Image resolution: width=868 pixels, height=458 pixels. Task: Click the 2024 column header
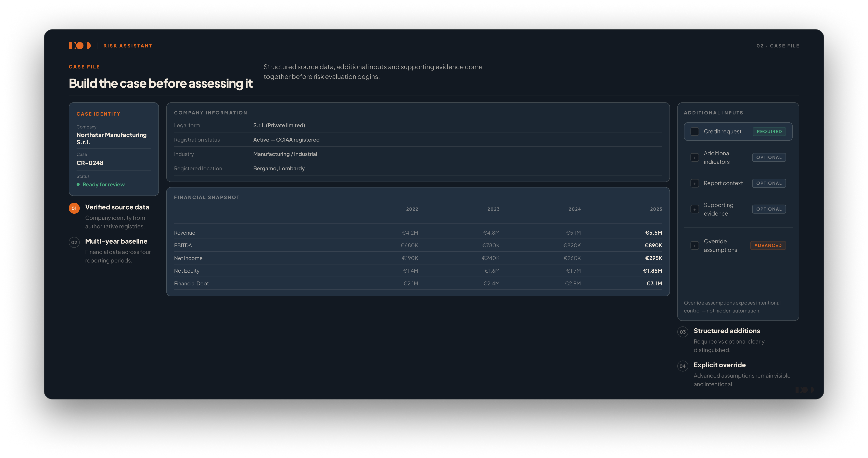[x=575, y=209]
